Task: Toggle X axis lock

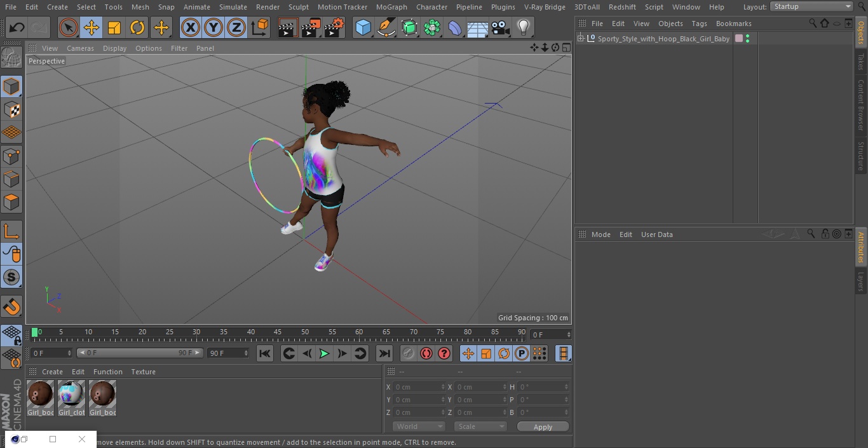Action: (190, 27)
